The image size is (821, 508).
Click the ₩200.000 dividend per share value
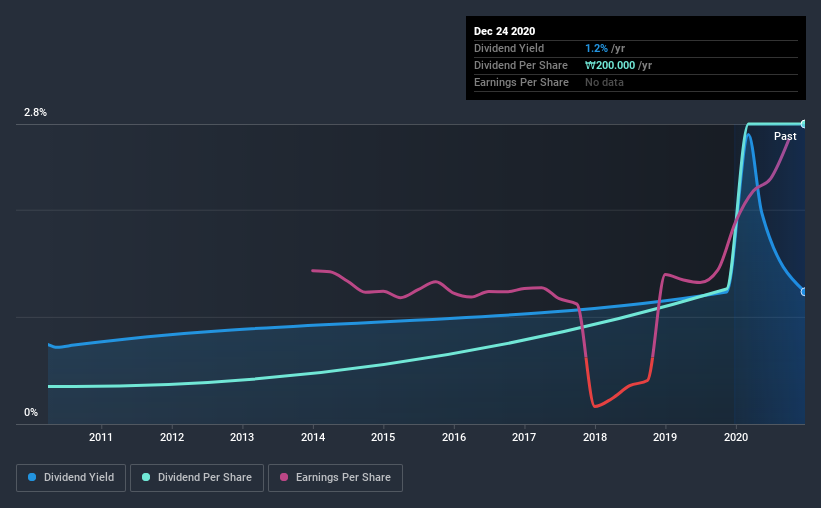click(610, 65)
